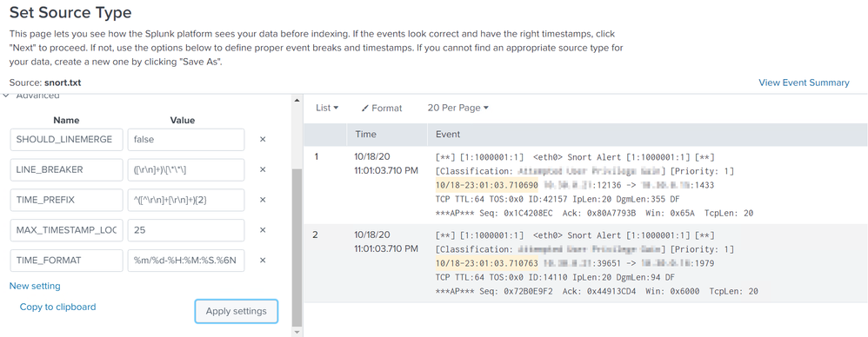Screen dimensions: 868x337
Task: Click the Set Source Type heading
Action: point(70,12)
